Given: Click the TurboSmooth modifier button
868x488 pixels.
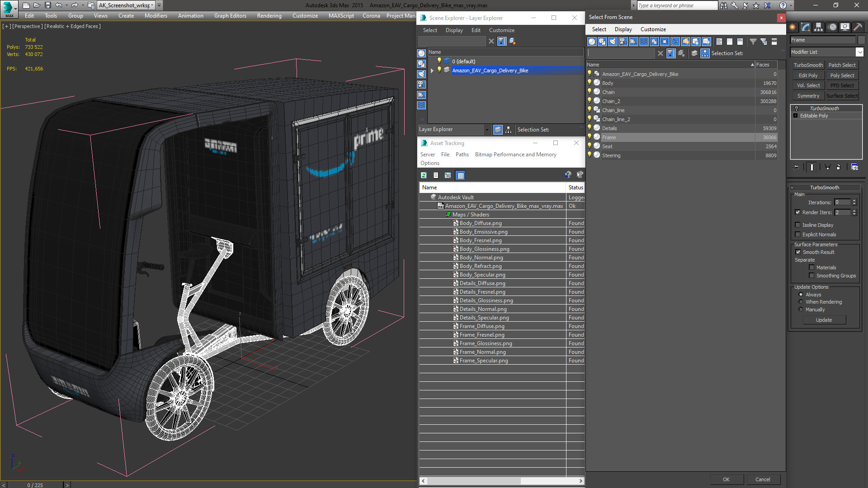Looking at the screenshot, I should point(808,65).
